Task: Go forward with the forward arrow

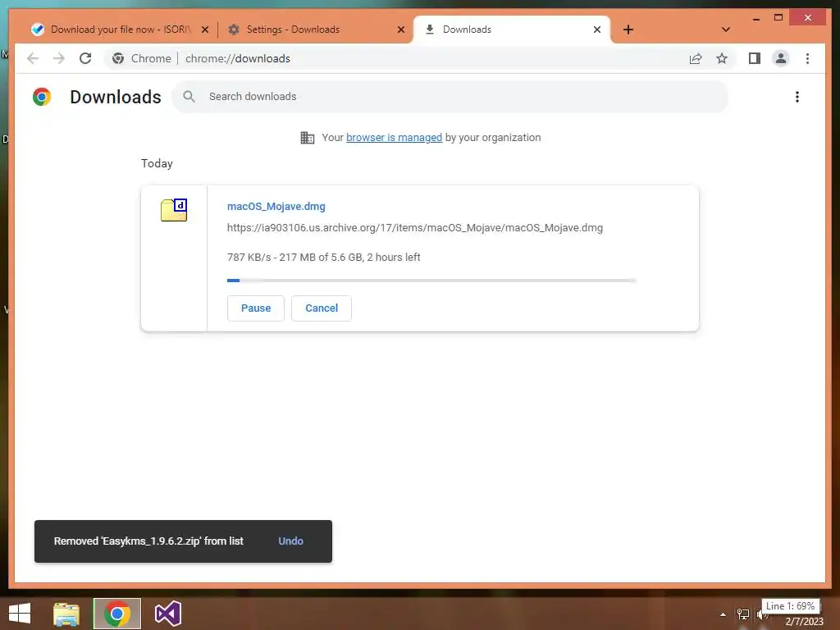Action: (59, 58)
